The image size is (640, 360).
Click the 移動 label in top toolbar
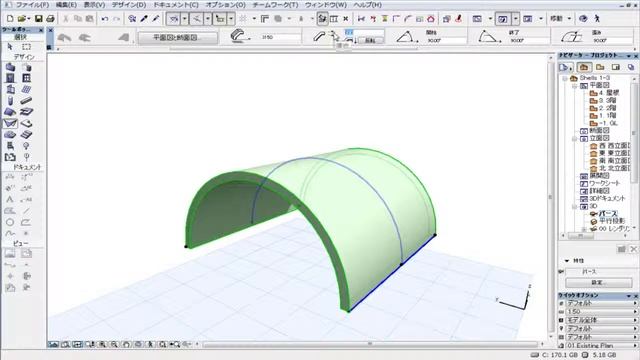click(556, 19)
